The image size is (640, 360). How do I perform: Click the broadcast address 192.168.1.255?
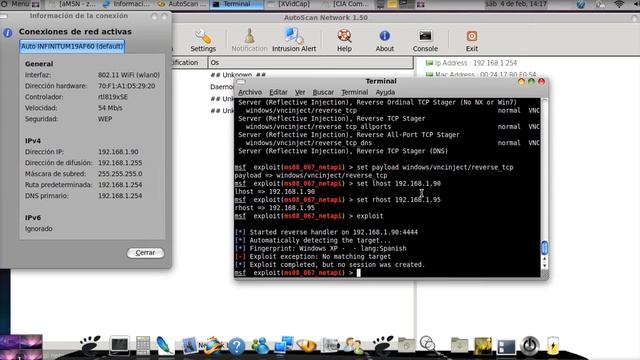[120, 163]
